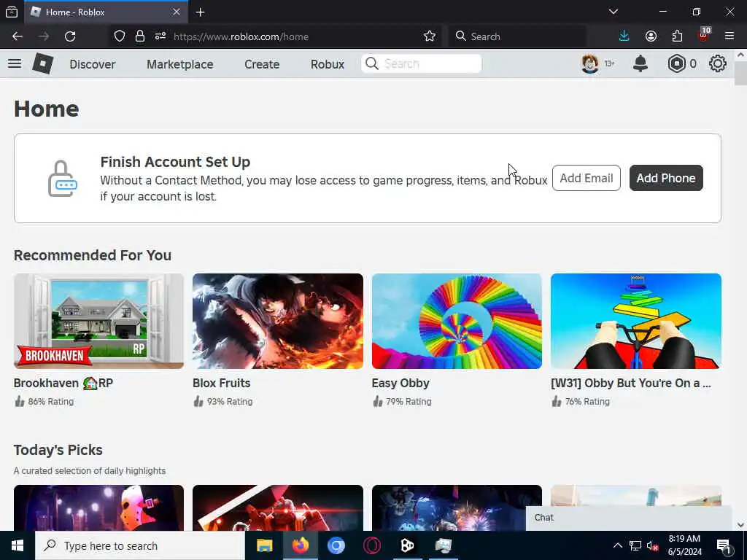Open the notifications bell
747x560 pixels.
tap(640, 63)
